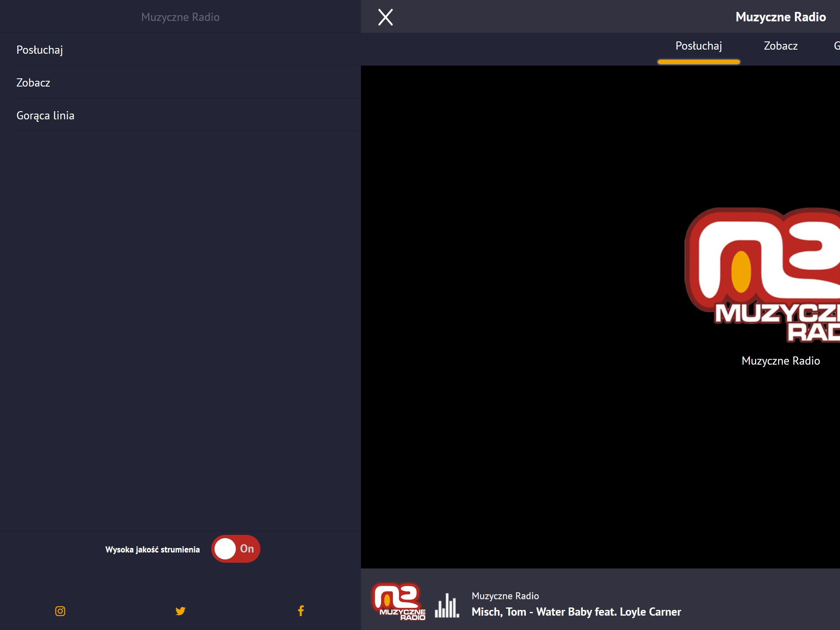Select Posłuchaj in the side menu
The width and height of the screenshot is (840, 630).
40,50
